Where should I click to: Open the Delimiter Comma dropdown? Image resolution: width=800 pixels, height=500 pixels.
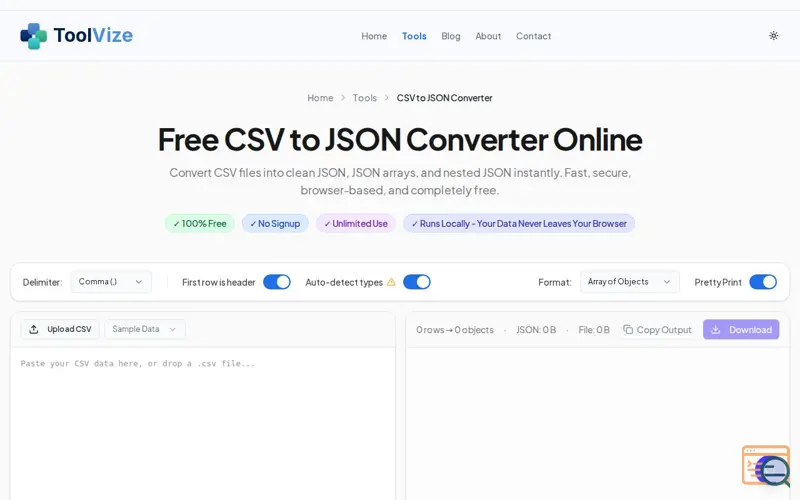[111, 282]
